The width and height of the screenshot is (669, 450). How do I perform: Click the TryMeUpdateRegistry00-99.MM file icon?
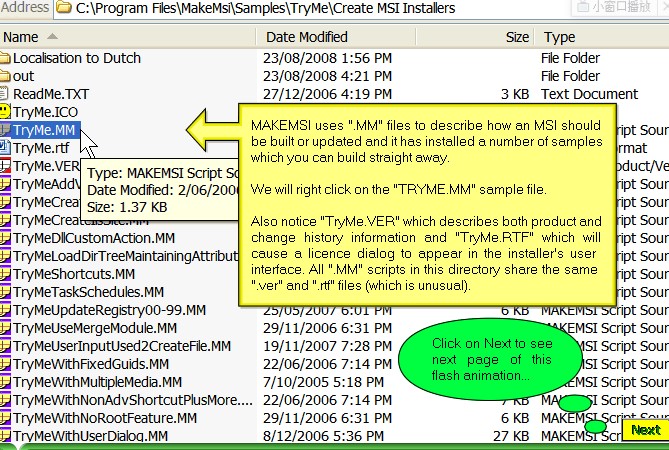tap(5, 310)
